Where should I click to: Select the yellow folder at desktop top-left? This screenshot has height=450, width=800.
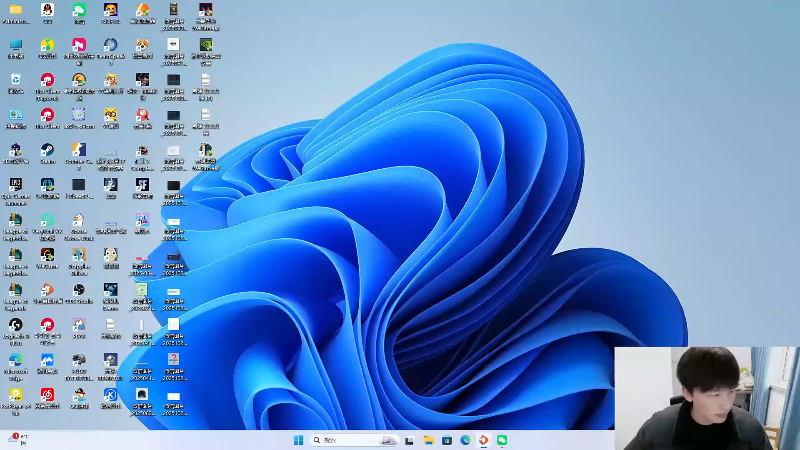click(x=15, y=11)
